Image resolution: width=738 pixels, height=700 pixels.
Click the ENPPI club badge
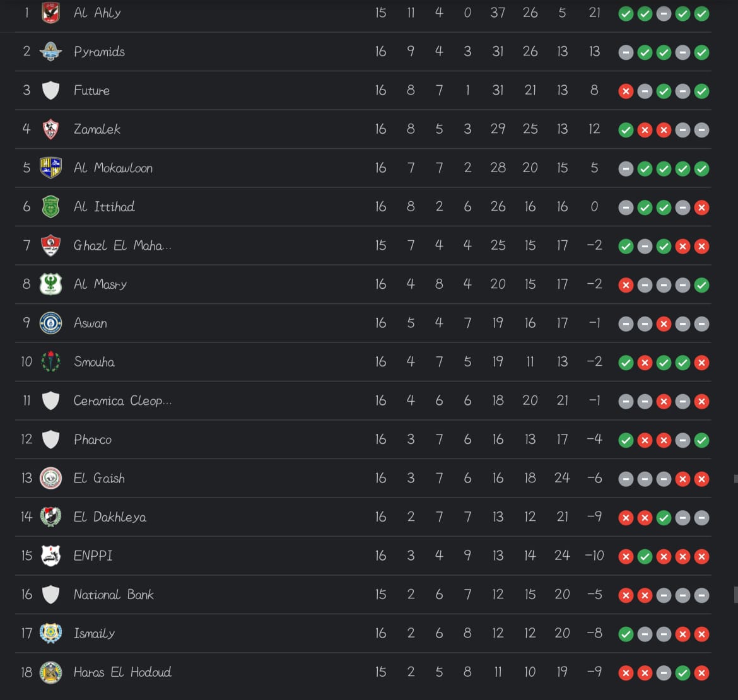tap(50, 556)
